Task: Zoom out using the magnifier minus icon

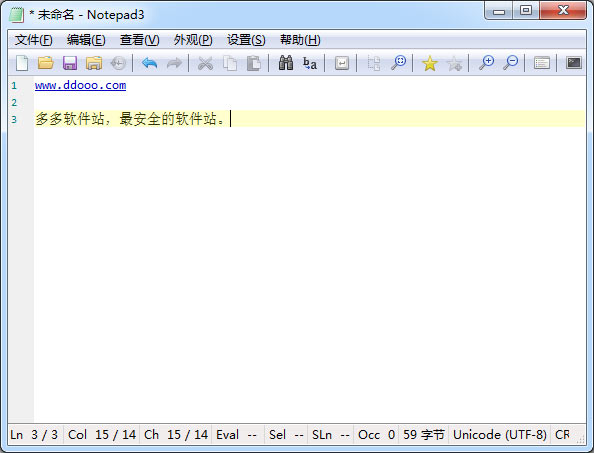Action: pos(510,63)
